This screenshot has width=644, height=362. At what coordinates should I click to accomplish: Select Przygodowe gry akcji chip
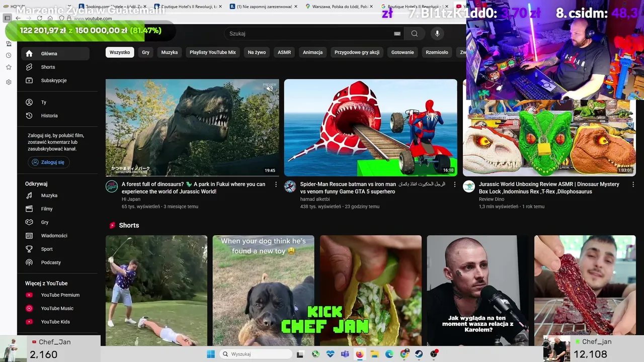point(357,52)
